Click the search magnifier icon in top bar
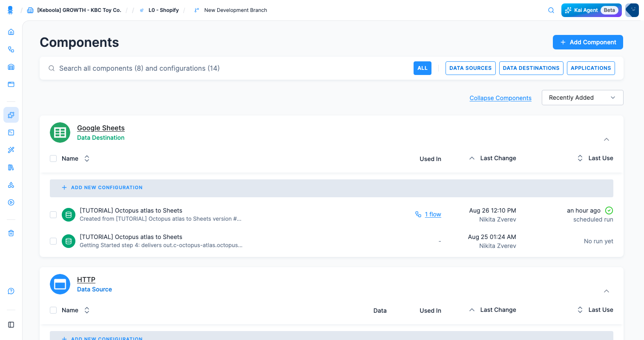Viewport: 644px width, 340px height. [x=551, y=10]
